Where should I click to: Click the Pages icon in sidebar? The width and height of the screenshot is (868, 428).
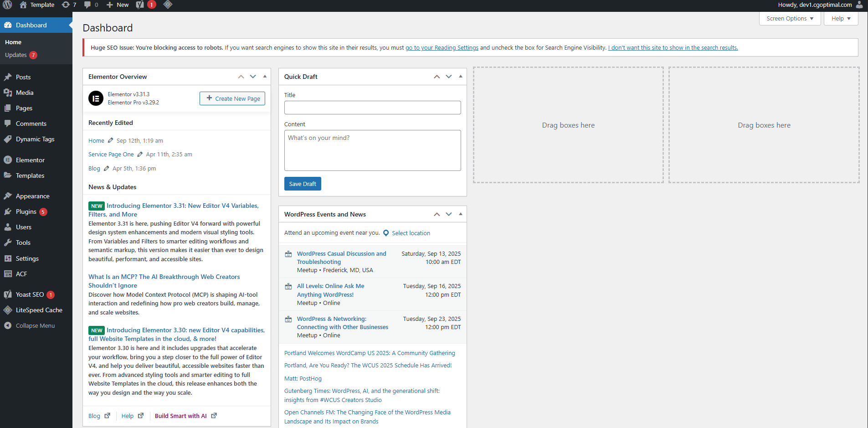(x=8, y=108)
